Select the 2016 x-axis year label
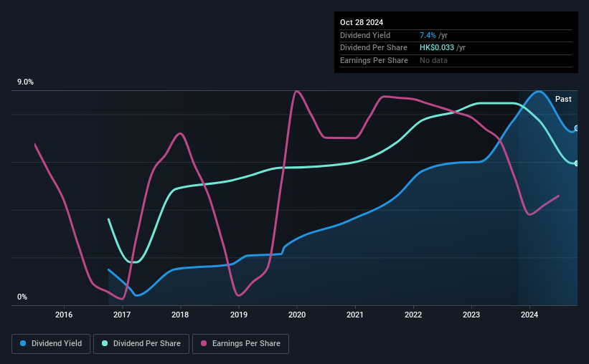Image resolution: width=589 pixels, height=364 pixels. click(x=64, y=315)
